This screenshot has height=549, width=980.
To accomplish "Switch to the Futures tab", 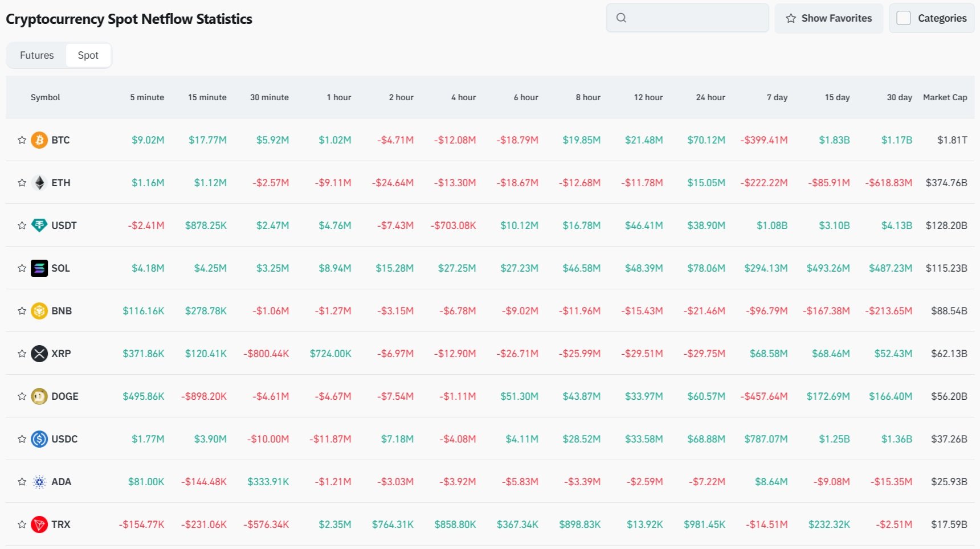I will coord(37,55).
